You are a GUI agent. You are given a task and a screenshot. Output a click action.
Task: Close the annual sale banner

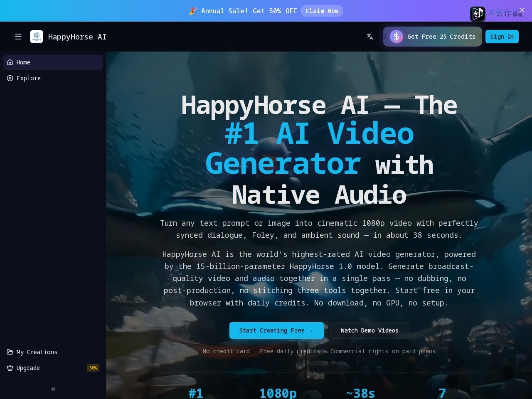coord(522,10)
